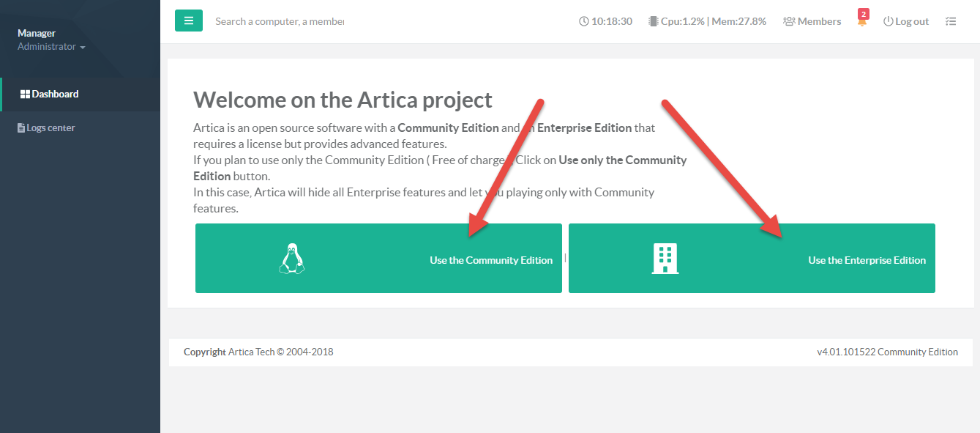Image resolution: width=980 pixels, height=433 pixels.
Task: Focus the search computer or member field
Action: tap(279, 21)
